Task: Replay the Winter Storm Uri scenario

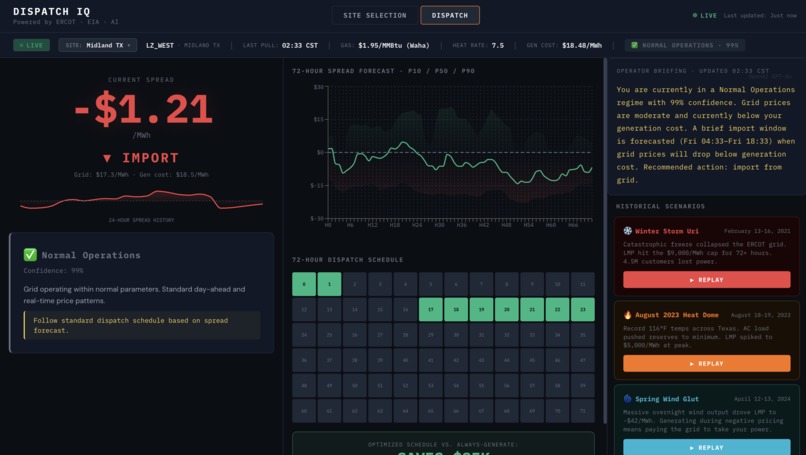Action: pyautogui.click(x=707, y=280)
